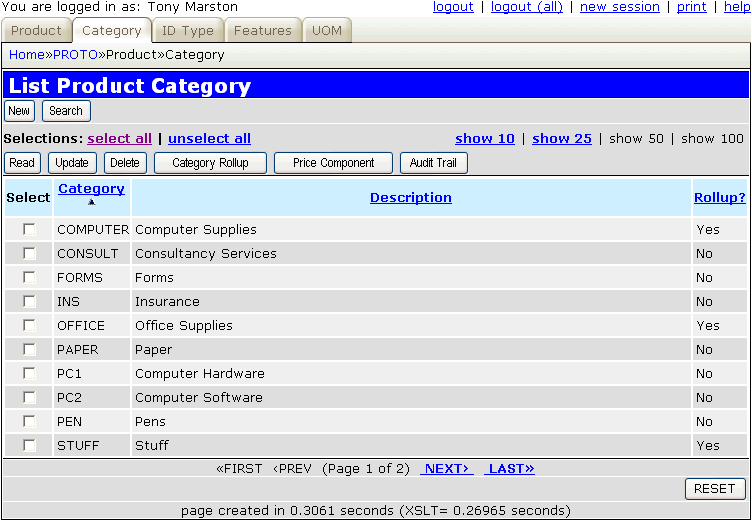Check the box beside STUFF category
Screen dimensions: 752x521
[x=29, y=445]
